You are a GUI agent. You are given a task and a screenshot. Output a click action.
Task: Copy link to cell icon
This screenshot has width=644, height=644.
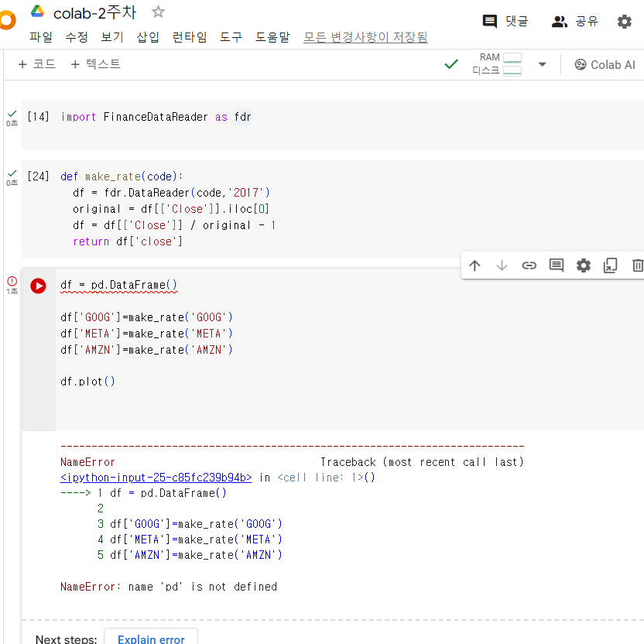click(x=529, y=265)
